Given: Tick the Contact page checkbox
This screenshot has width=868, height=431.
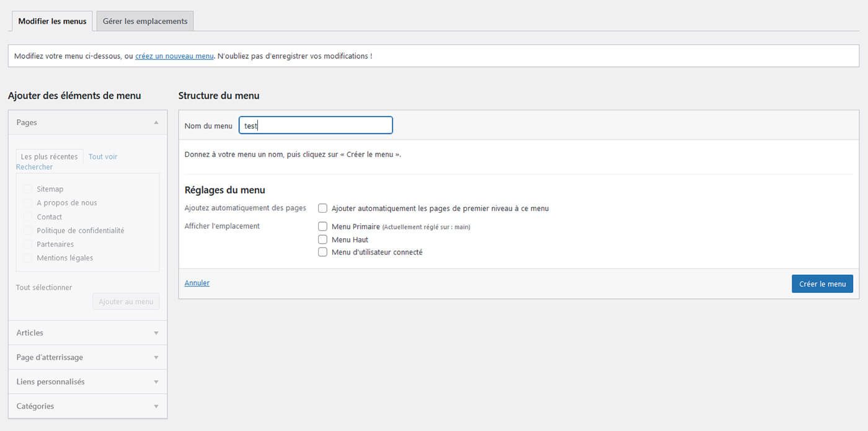Looking at the screenshot, I should 27,217.
